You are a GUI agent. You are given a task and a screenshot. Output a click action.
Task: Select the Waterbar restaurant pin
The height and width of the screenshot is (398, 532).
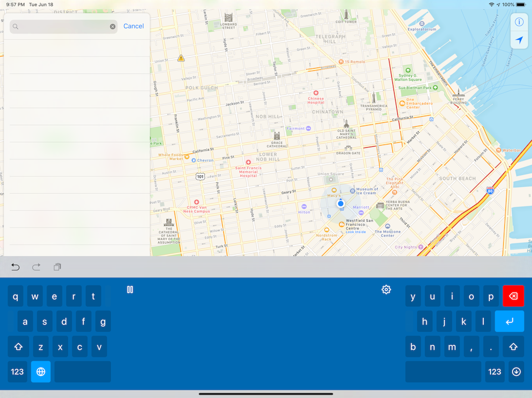tap(498, 150)
